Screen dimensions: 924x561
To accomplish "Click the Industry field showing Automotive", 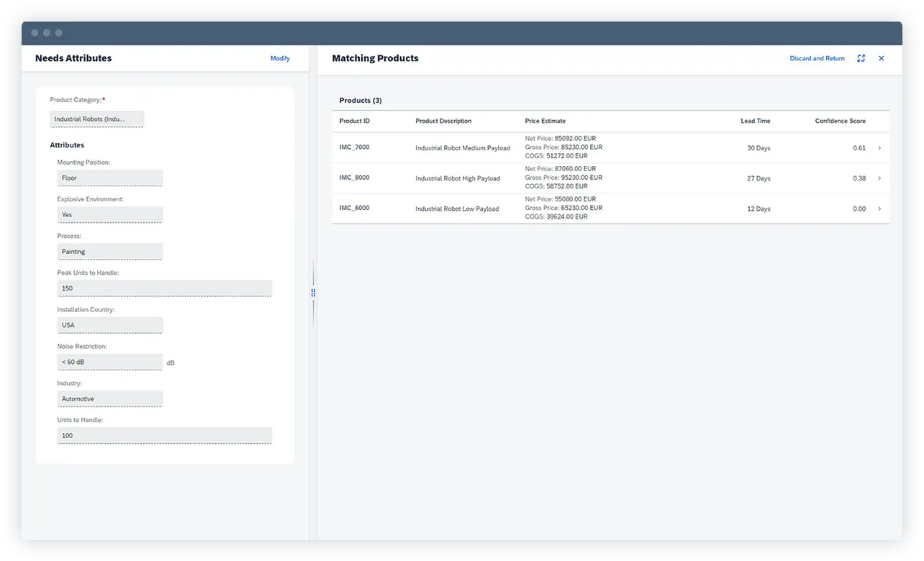I will point(109,398).
